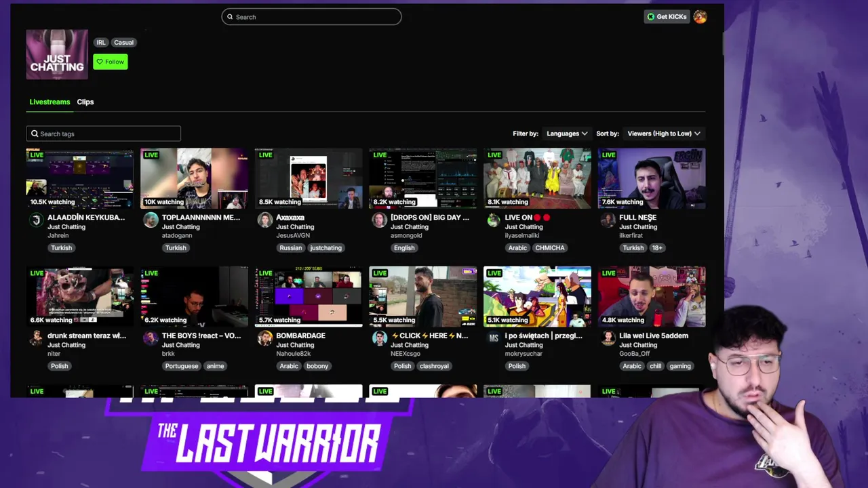868x488 pixels.
Task: Open ilyaselmaliki channel avatar
Action: [x=494, y=220]
